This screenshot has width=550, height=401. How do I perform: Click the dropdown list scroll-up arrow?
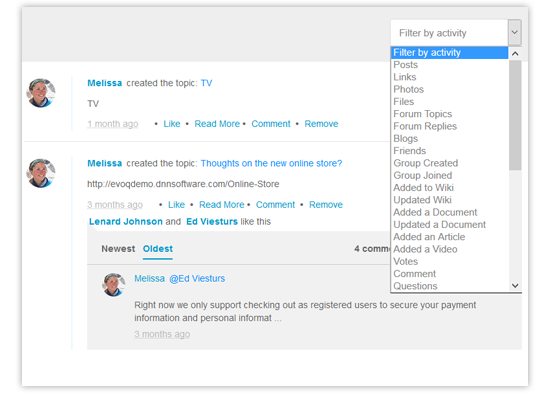click(x=515, y=53)
